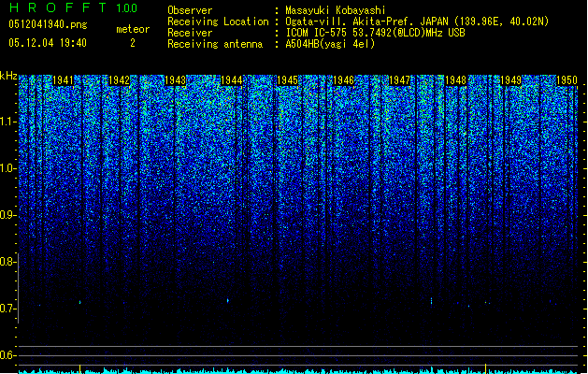Click the 1949 time marker
Viewport: 588px width, 374px height.
[x=511, y=80]
